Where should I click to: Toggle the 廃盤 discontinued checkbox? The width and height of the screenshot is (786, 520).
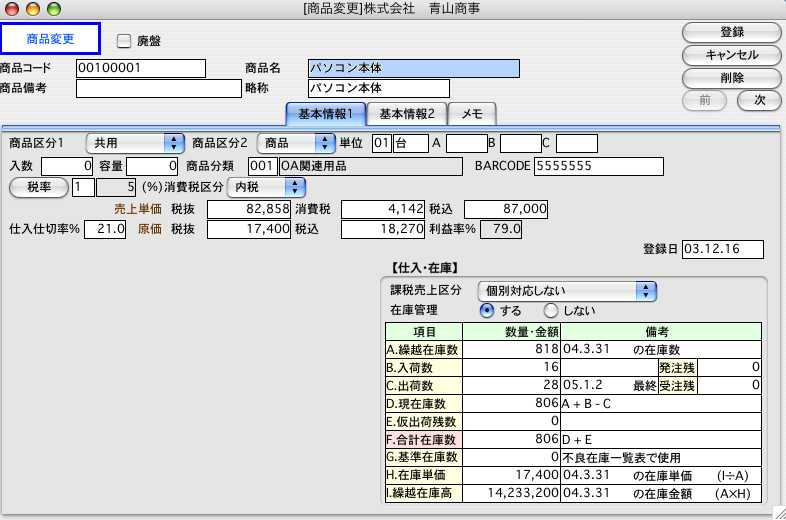click(x=125, y=41)
